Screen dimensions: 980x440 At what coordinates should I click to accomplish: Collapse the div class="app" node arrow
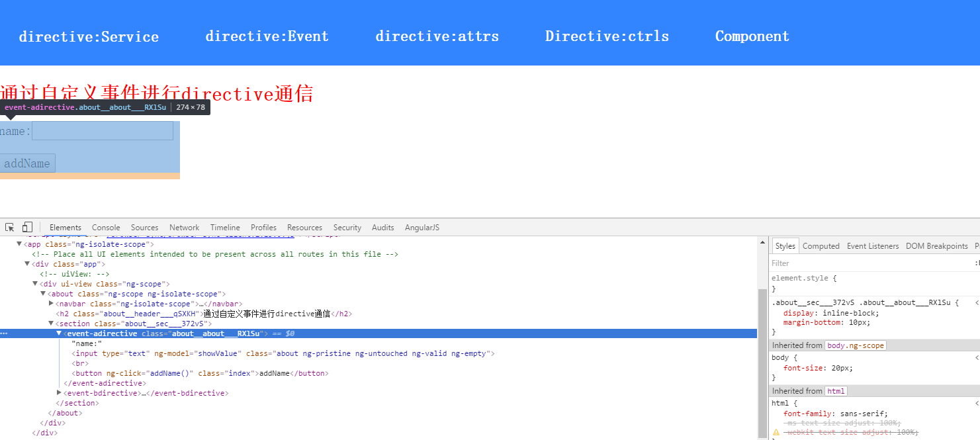(x=27, y=265)
